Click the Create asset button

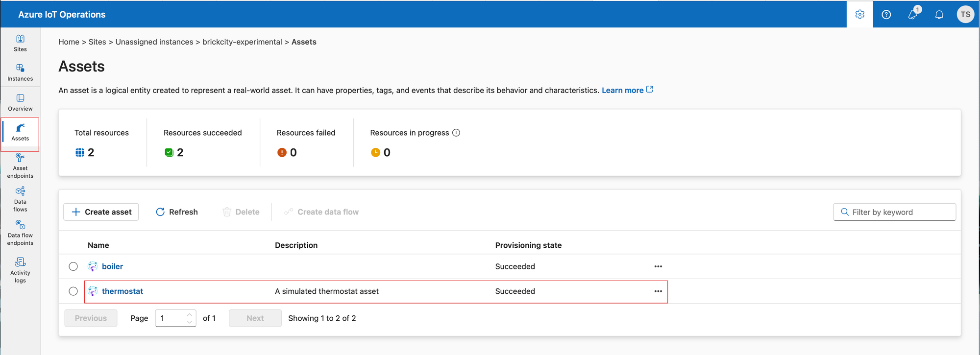pos(101,212)
